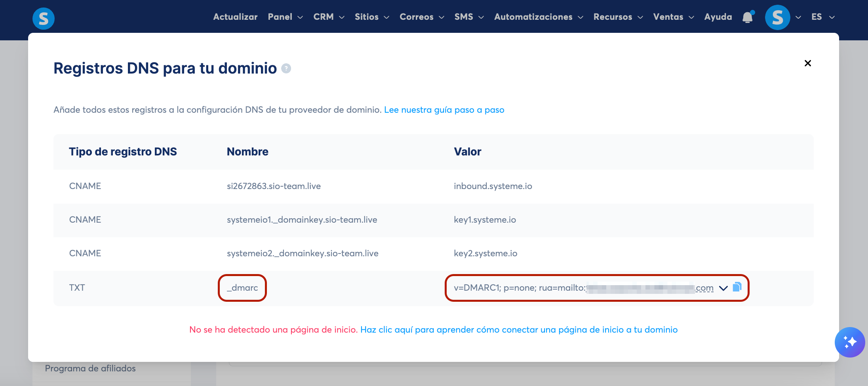The image size is (868, 386).
Task: Close the DNS records dialog
Action: point(808,63)
